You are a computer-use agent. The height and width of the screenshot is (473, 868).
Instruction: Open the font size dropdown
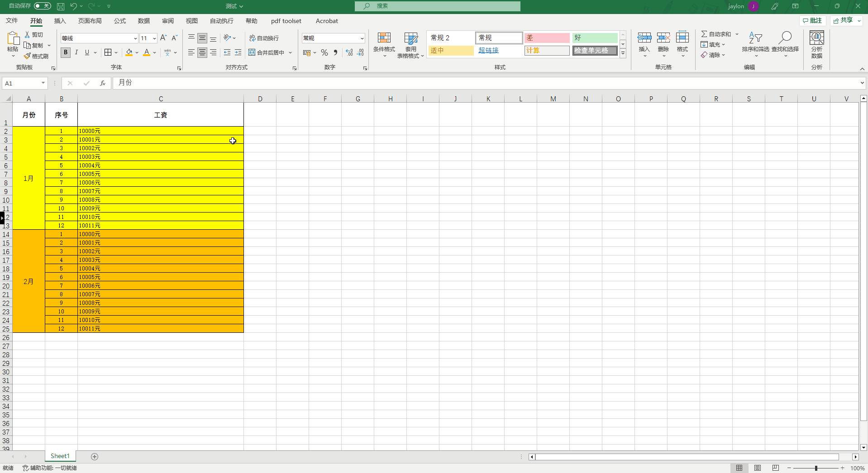154,38
